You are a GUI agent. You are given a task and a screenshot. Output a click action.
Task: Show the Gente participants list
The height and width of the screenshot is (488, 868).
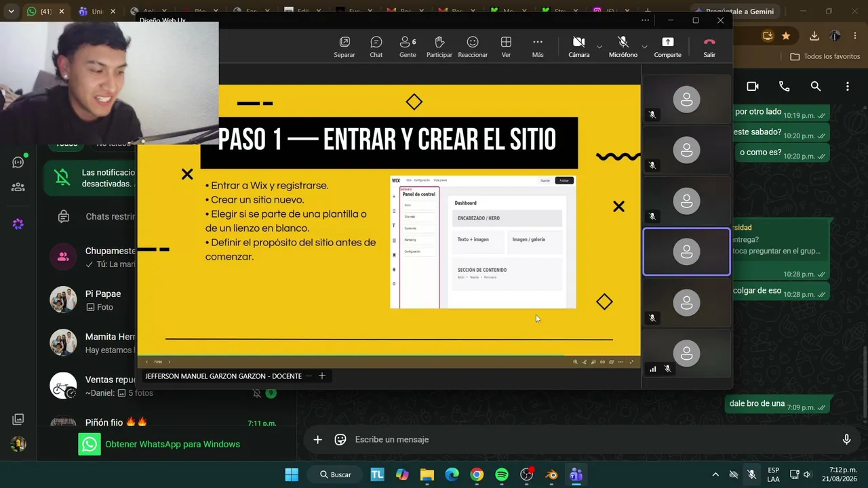408,47
